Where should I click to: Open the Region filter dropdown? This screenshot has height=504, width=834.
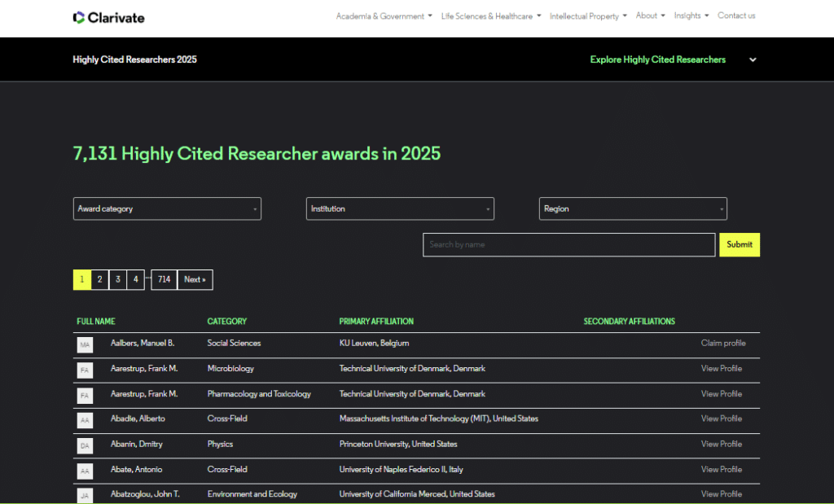(x=633, y=208)
